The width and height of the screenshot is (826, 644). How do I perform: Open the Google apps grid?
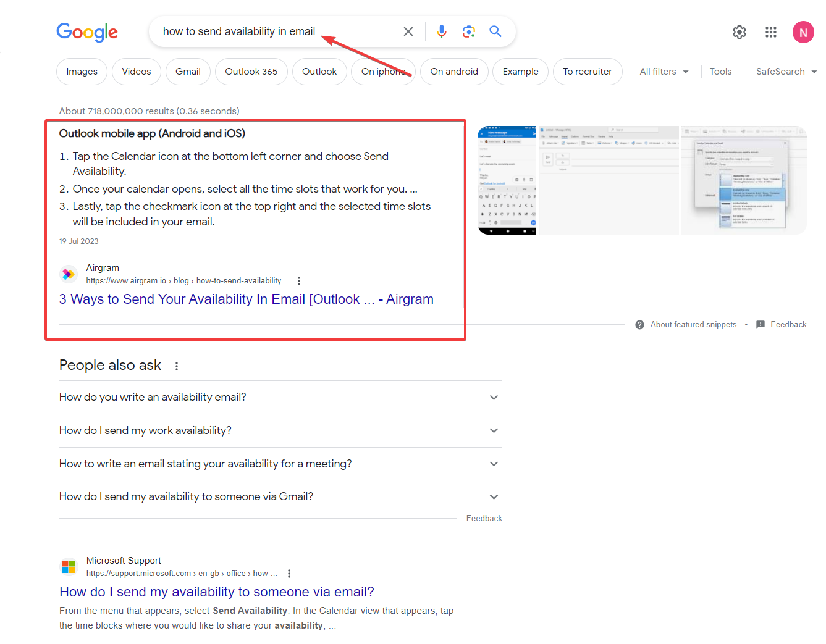pyautogui.click(x=771, y=32)
